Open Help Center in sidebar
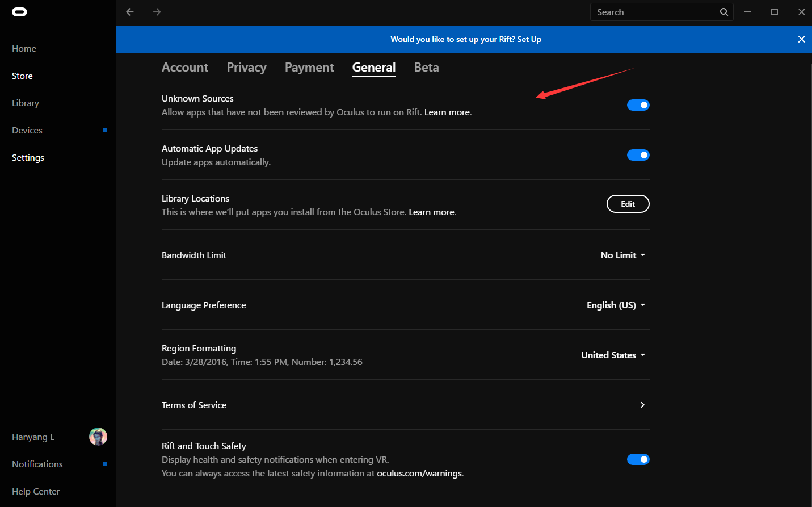This screenshot has height=507, width=812. [36, 492]
